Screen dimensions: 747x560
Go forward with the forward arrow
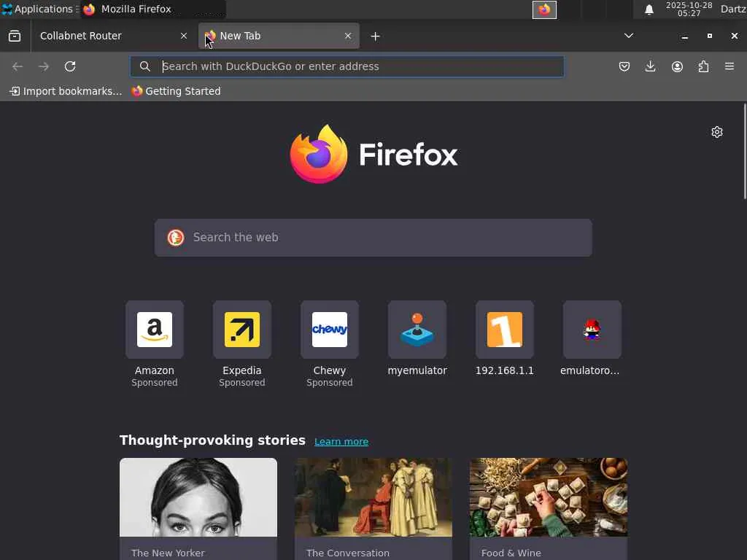click(x=44, y=66)
